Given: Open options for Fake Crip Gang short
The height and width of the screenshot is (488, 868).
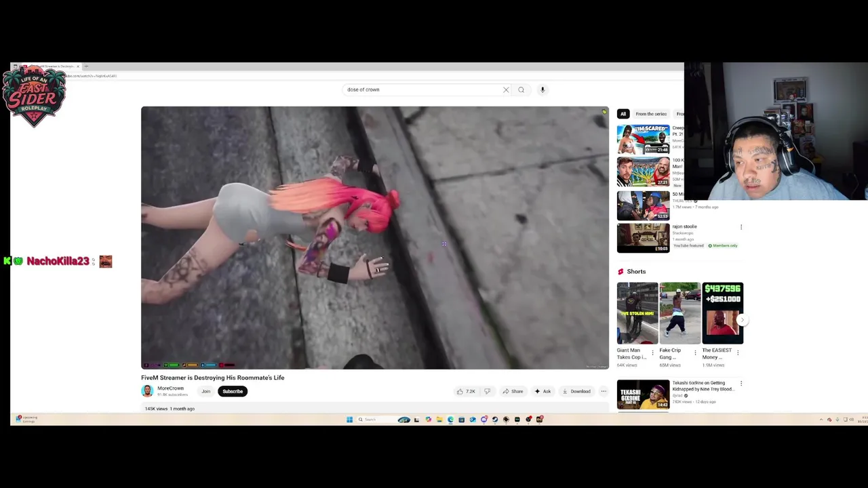Looking at the screenshot, I should 695,352.
